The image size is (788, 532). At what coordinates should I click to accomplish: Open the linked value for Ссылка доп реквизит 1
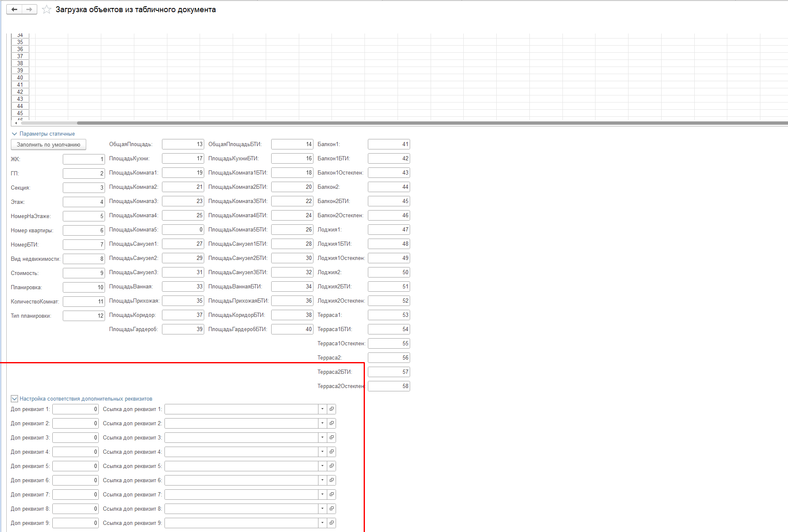coord(331,409)
